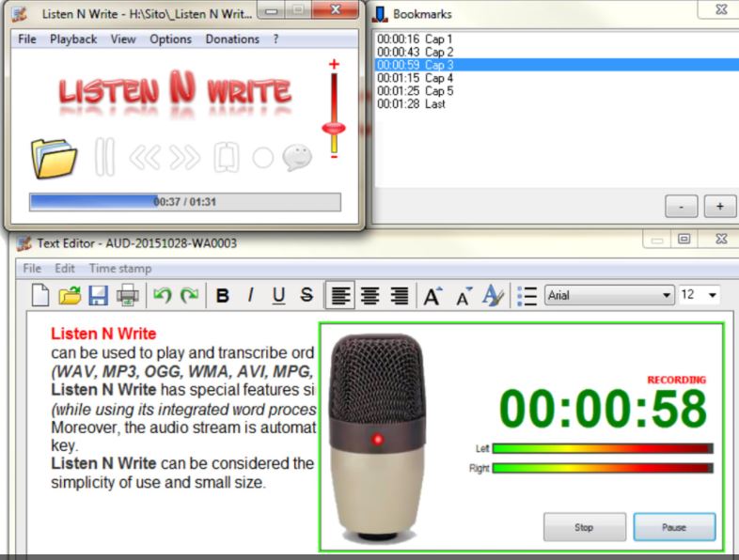The height and width of the screenshot is (560, 739).
Task: Increase font size with large A icon
Action: click(432, 296)
